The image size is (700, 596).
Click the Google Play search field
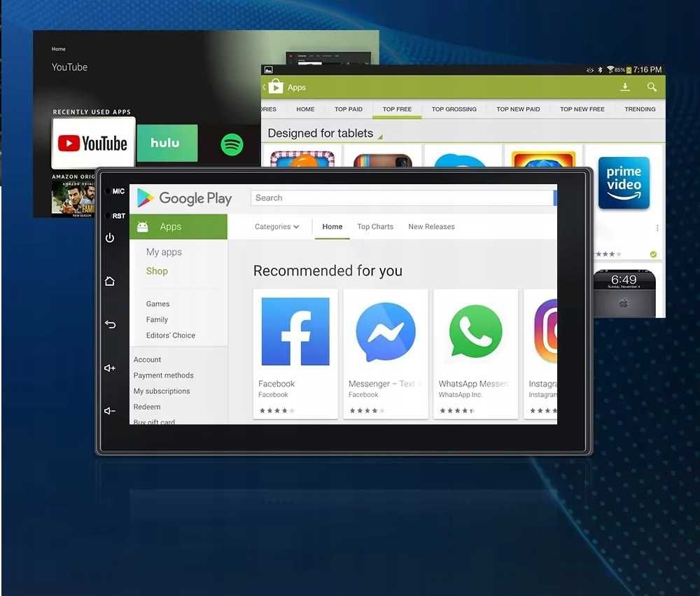402,198
